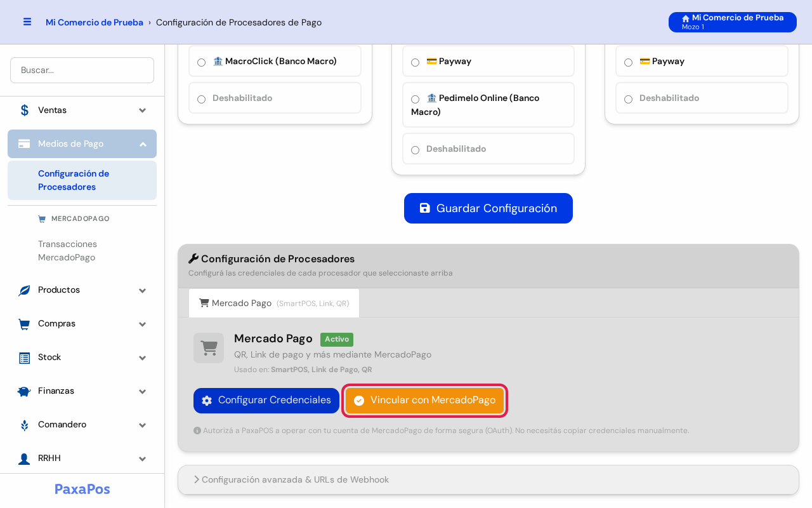Select Deshabilitado radio under Pedimelo Online
This screenshot has width=812, height=508.
coord(415,150)
